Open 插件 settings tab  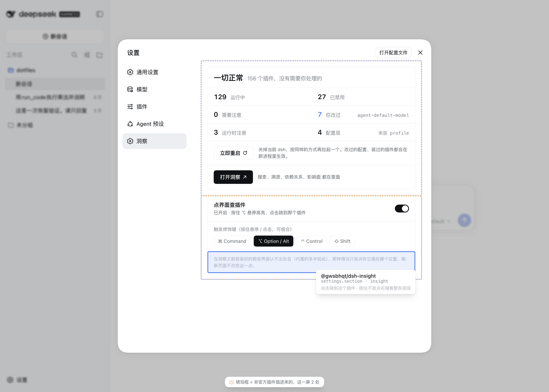tap(154, 107)
